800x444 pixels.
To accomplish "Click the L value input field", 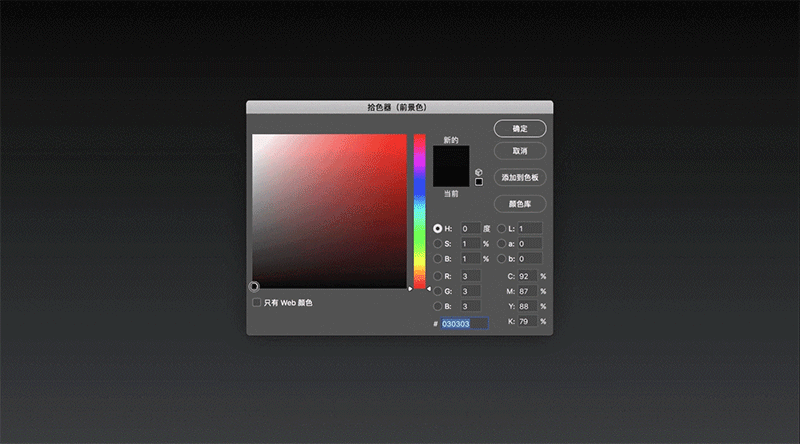I will click(530, 229).
